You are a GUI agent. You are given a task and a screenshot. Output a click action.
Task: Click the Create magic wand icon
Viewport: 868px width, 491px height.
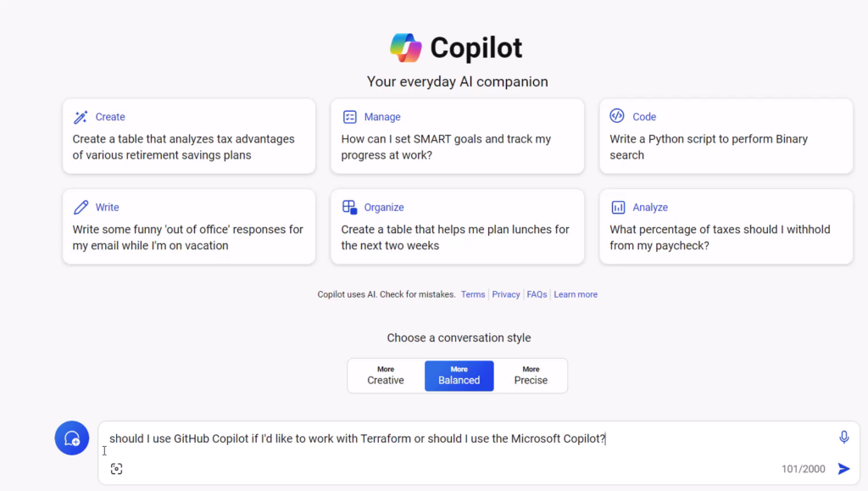click(x=81, y=117)
